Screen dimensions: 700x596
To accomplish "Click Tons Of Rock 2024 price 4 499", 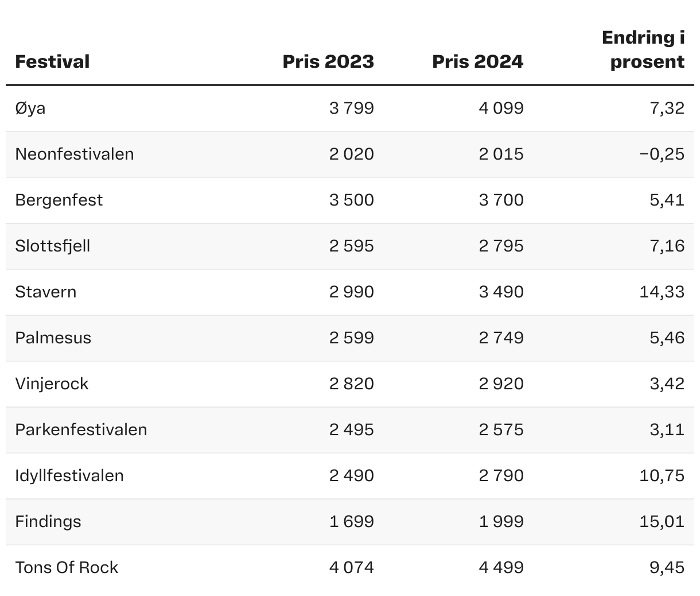I will pos(501,567).
